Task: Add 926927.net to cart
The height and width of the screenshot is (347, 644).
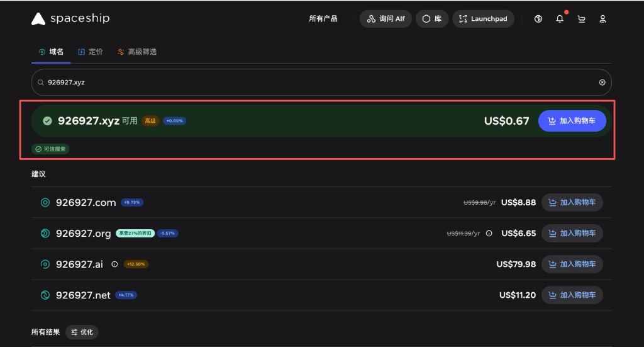Action: point(572,295)
